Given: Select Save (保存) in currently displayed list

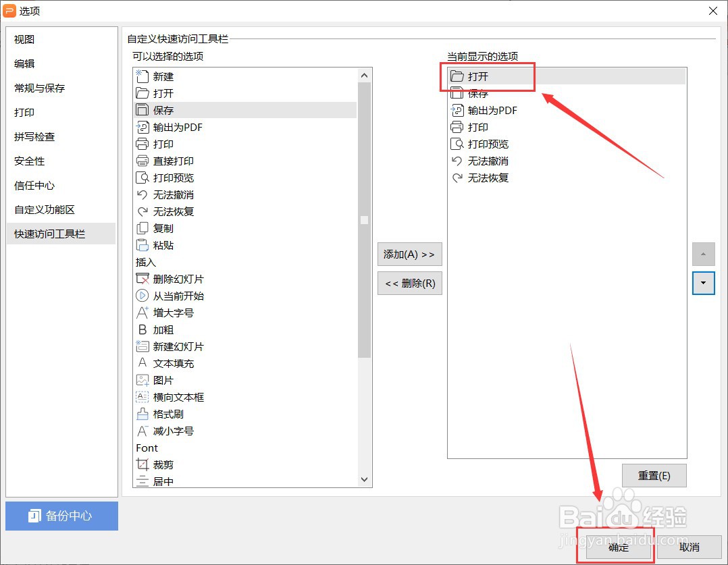Looking at the screenshot, I should [567, 93].
